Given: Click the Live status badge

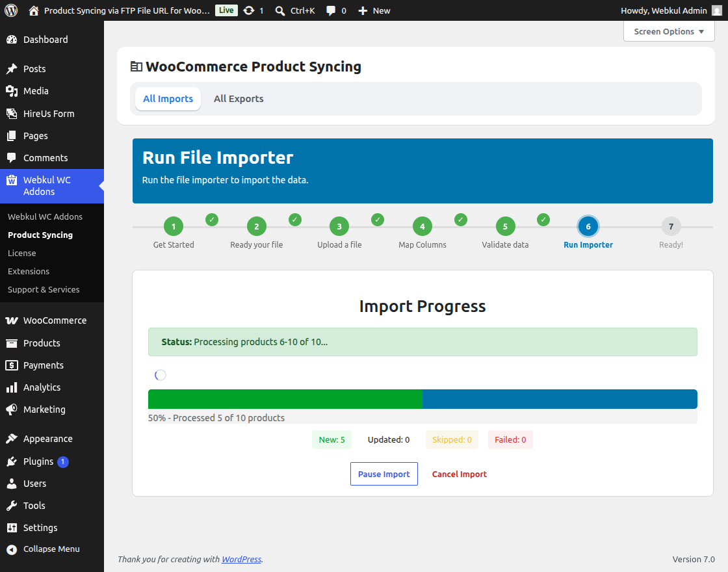Looking at the screenshot, I should (227, 10).
